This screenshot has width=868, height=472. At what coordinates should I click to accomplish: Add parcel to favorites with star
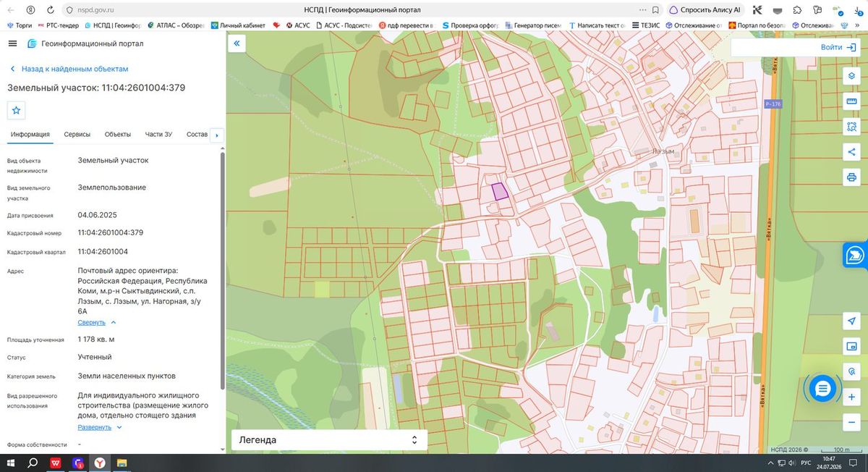[x=17, y=110]
